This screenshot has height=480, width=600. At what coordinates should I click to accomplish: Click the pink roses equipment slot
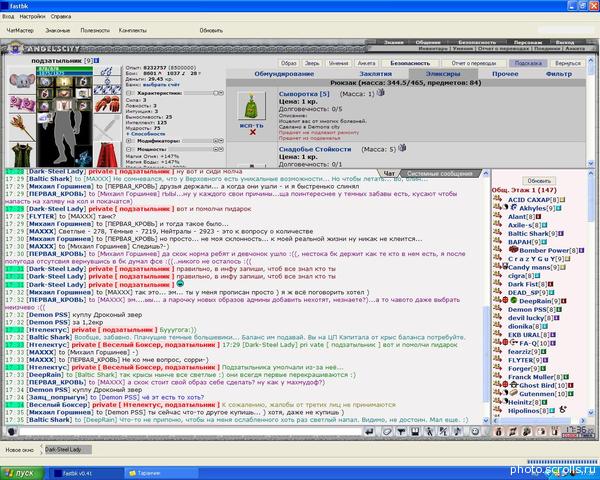point(22,103)
